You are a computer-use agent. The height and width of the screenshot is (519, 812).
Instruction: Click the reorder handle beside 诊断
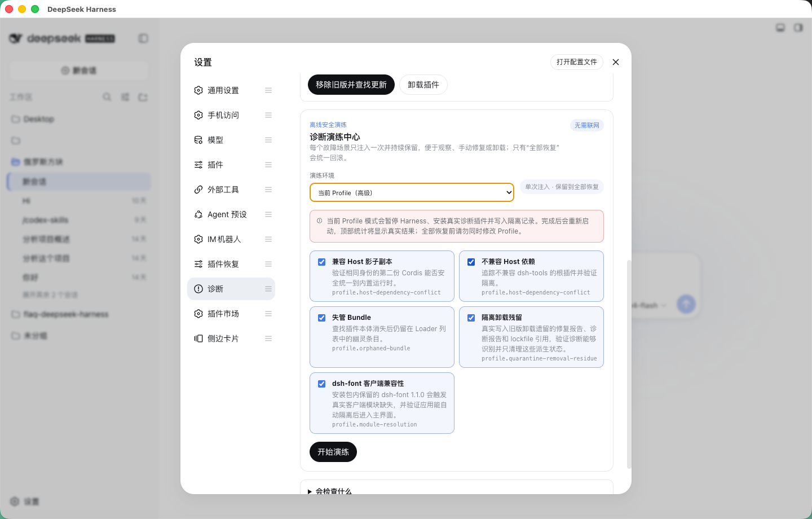coord(268,289)
